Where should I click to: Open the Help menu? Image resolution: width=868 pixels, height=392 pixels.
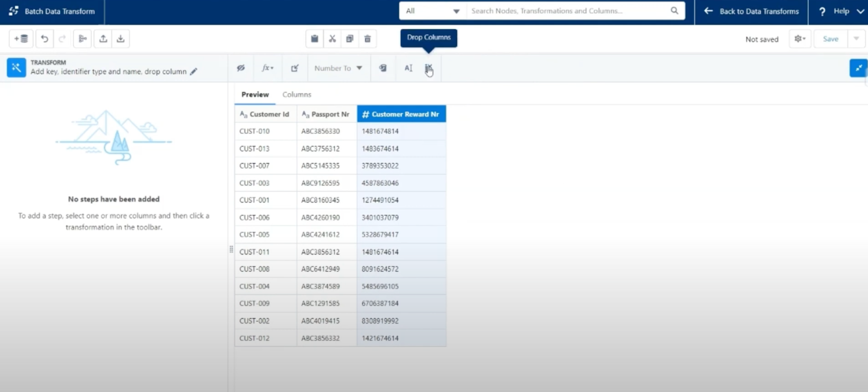[841, 11]
